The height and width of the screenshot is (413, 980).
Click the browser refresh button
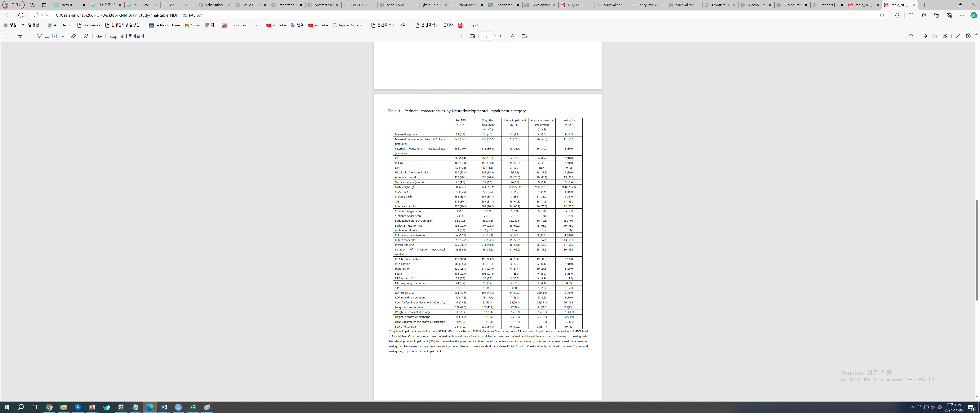[20, 15]
